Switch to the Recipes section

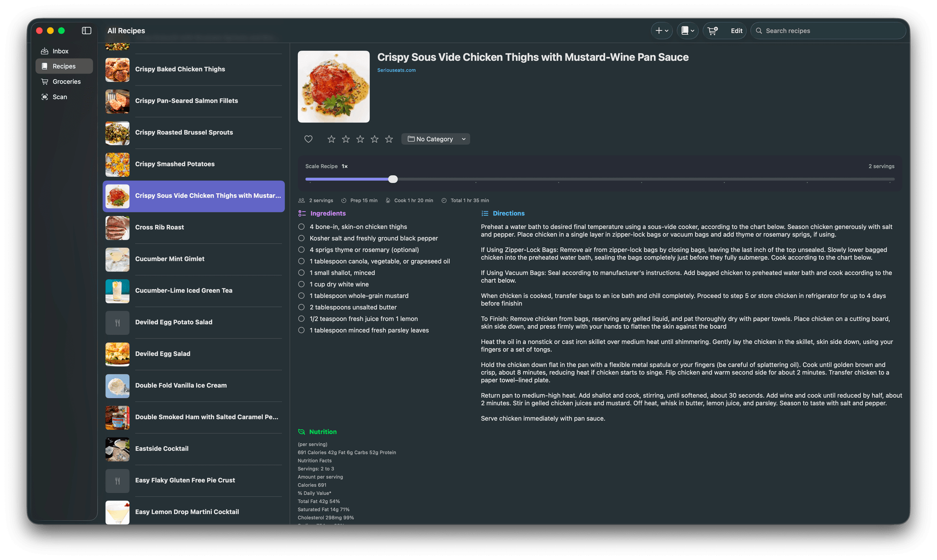[x=64, y=66]
